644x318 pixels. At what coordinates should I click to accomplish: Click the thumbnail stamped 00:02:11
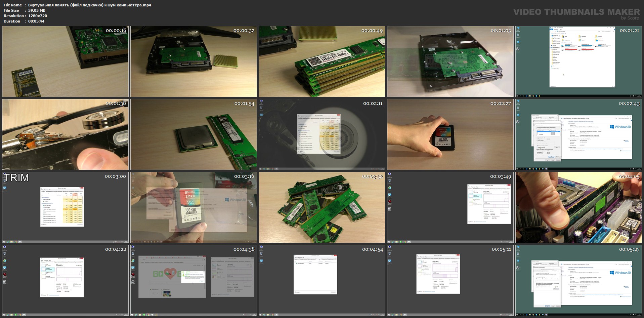(322, 134)
